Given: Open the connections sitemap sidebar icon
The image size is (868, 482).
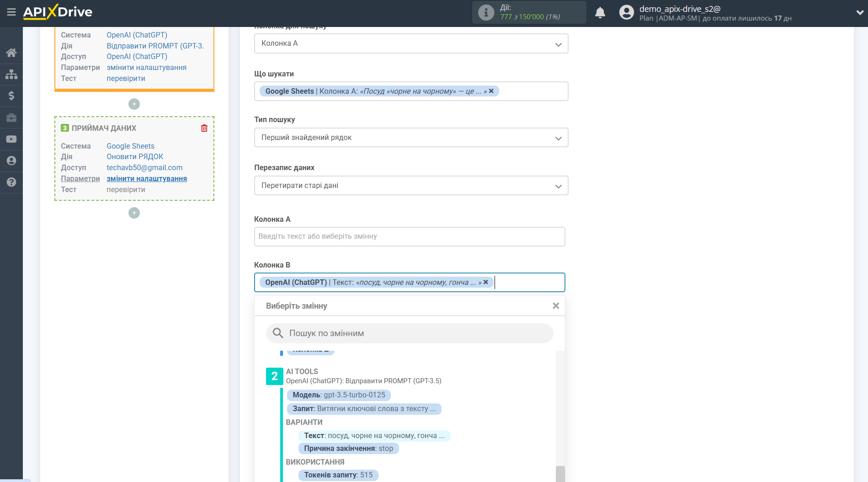Looking at the screenshot, I should 11,74.
